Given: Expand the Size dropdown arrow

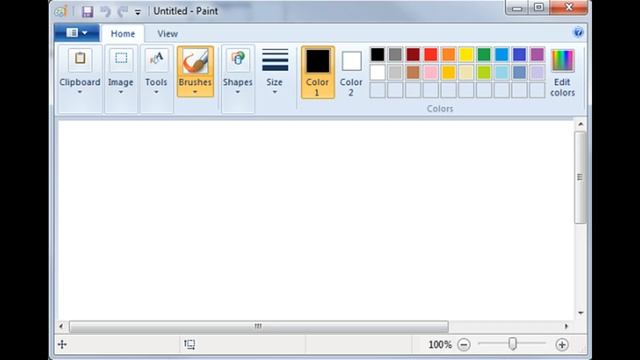Looking at the screenshot, I should (x=275, y=92).
